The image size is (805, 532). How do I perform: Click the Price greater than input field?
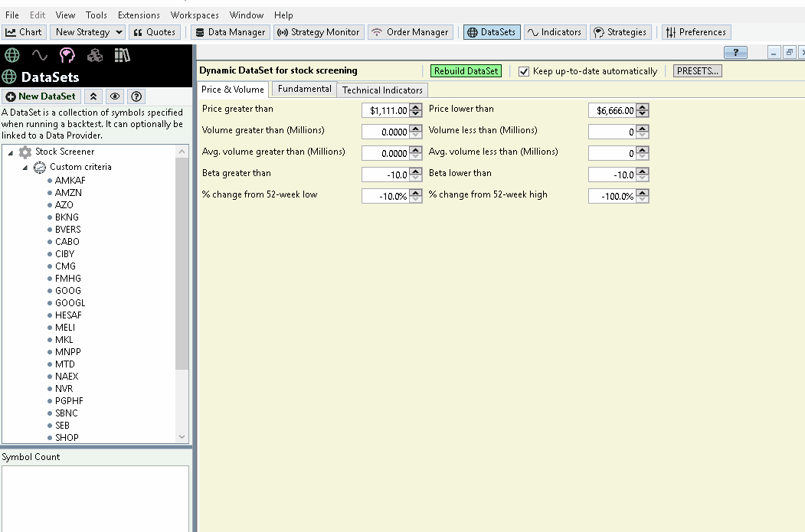click(385, 110)
